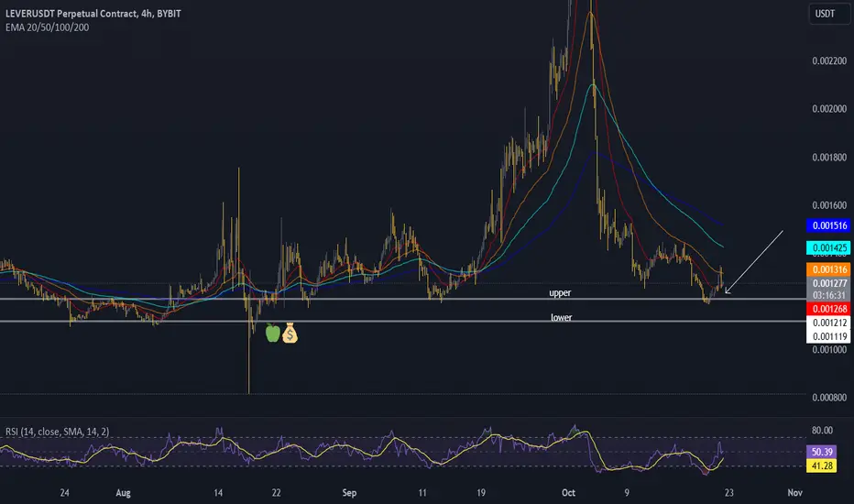
Task: Click the '24' date axis label
Action: (x=64, y=493)
